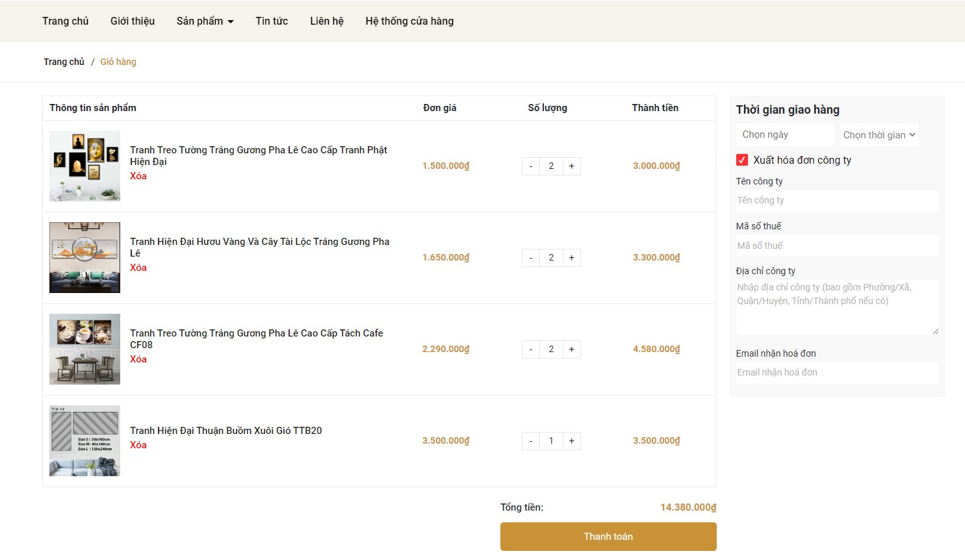Uncheck Xuất hóa đơn công ty checkbox
This screenshot has height=560, width=965.
pyautogui.click(x=742, y=160)
